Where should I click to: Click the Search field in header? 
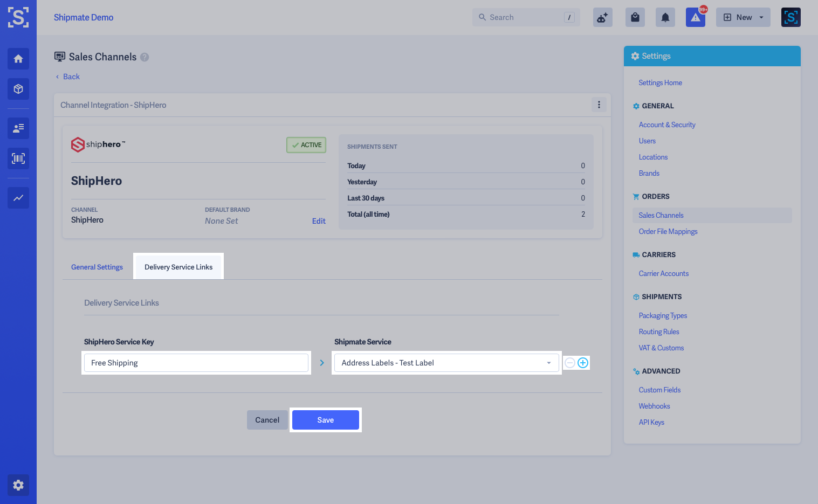point(526,17)
